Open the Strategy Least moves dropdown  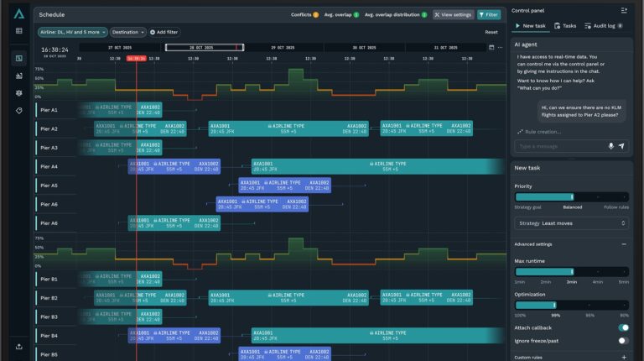571,223
